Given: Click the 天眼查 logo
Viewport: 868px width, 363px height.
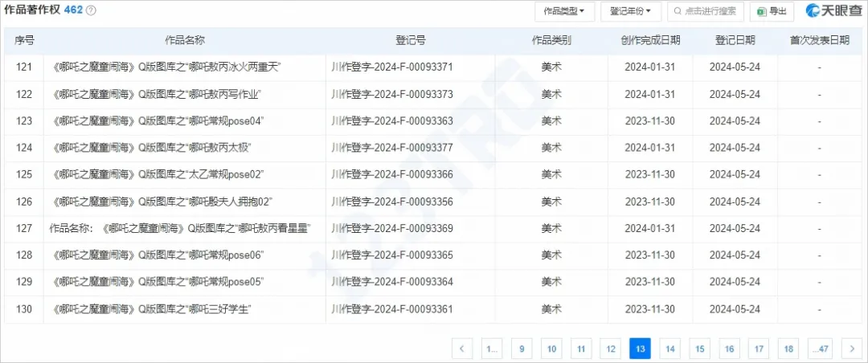Looking at the screenshot, I should click(x=833, y=10).
